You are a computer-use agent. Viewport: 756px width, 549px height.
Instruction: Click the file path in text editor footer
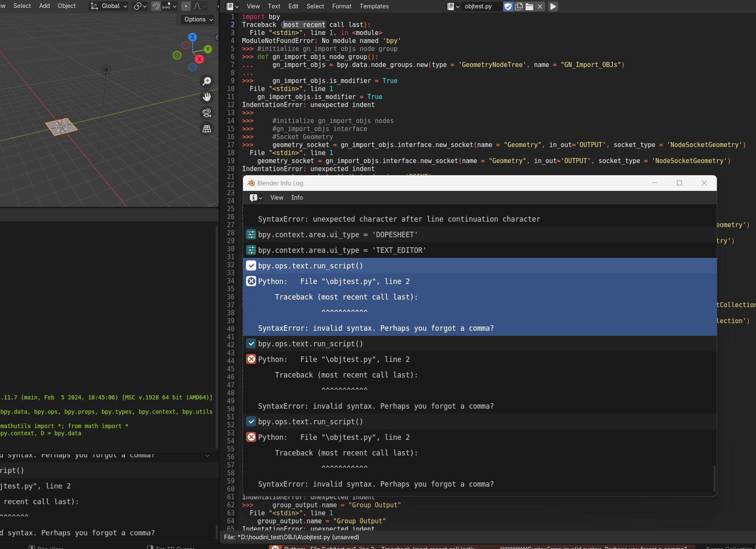(x=291, y=537)
